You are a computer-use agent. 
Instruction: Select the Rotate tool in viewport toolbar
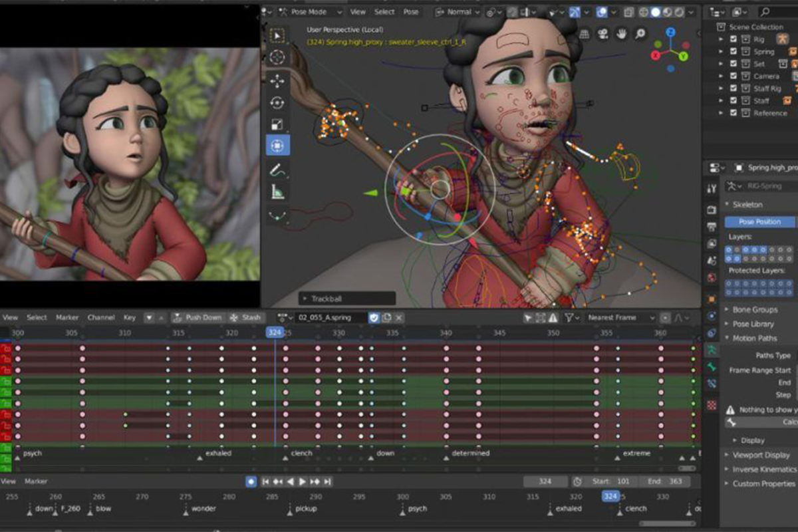(277, 102)
